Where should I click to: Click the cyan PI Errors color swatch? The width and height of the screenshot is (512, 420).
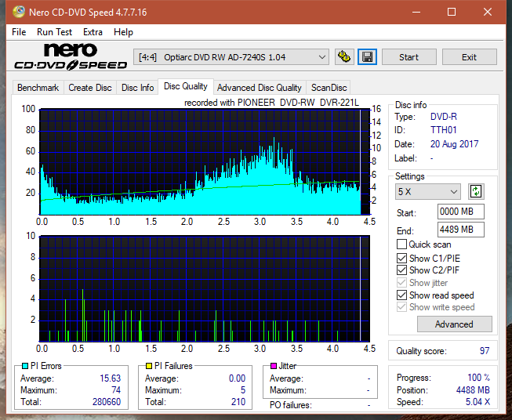[25, 366]
